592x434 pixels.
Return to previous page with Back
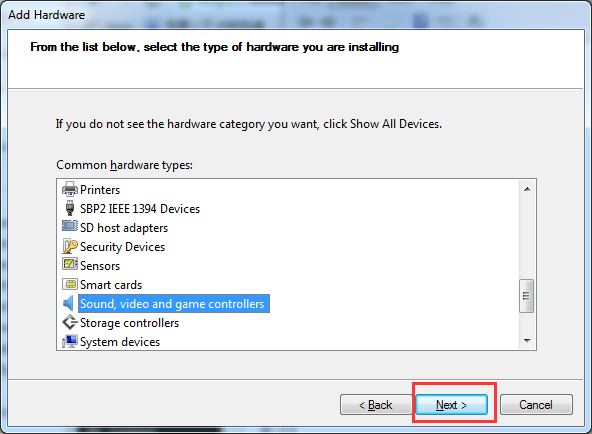tap(376, 405)
